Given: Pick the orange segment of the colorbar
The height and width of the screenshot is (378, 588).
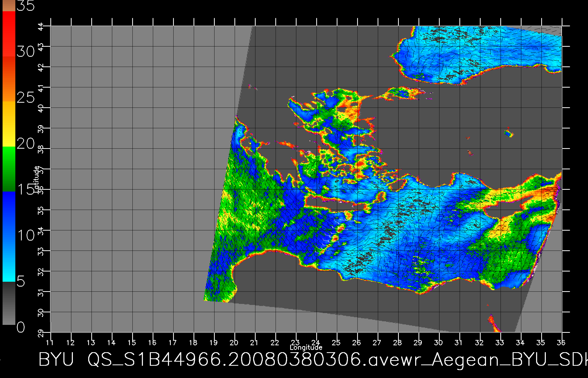Looking at the screenshot, I should (9, 79).
